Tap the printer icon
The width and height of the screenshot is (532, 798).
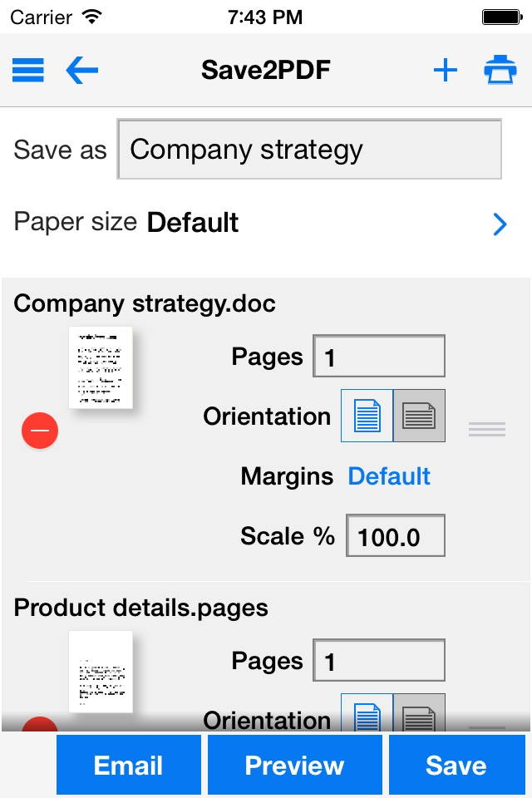(500, 71)
